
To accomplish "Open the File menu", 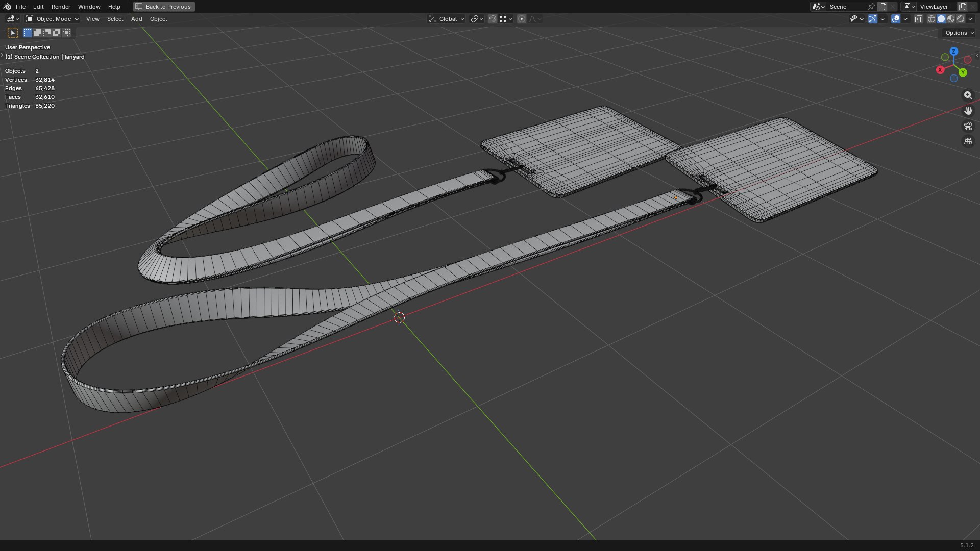I will [20, 7].
